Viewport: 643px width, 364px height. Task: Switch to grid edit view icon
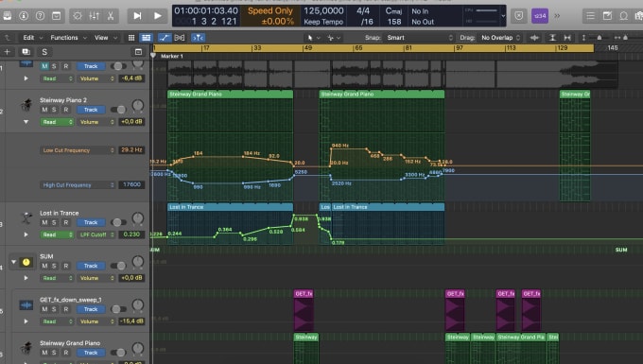131,38
